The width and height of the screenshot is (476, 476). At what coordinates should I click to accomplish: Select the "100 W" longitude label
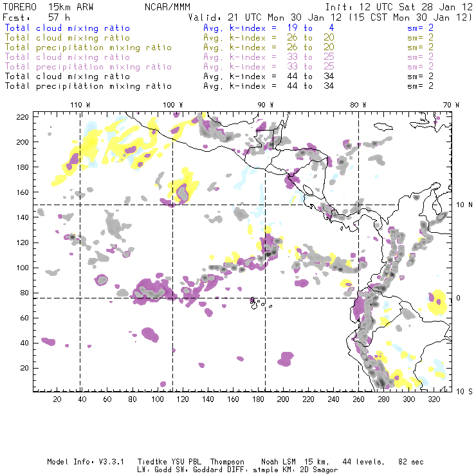pos(173,105)
